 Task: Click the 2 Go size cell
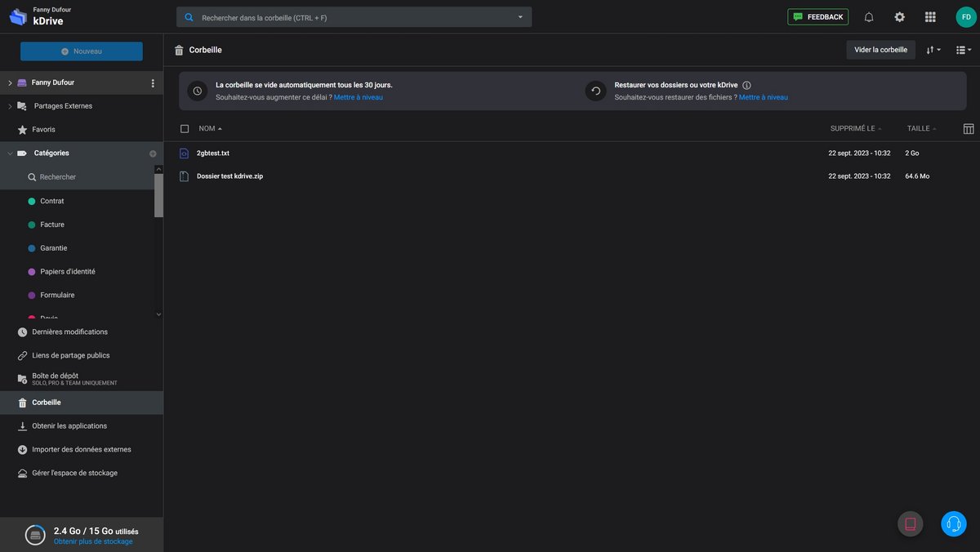pyautogui.click(x=912, y=154)
